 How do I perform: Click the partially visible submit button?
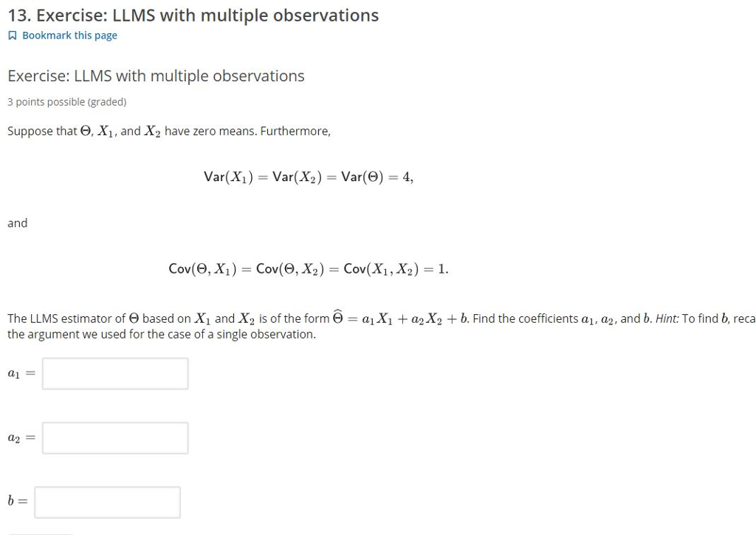(x=41, y=532)
